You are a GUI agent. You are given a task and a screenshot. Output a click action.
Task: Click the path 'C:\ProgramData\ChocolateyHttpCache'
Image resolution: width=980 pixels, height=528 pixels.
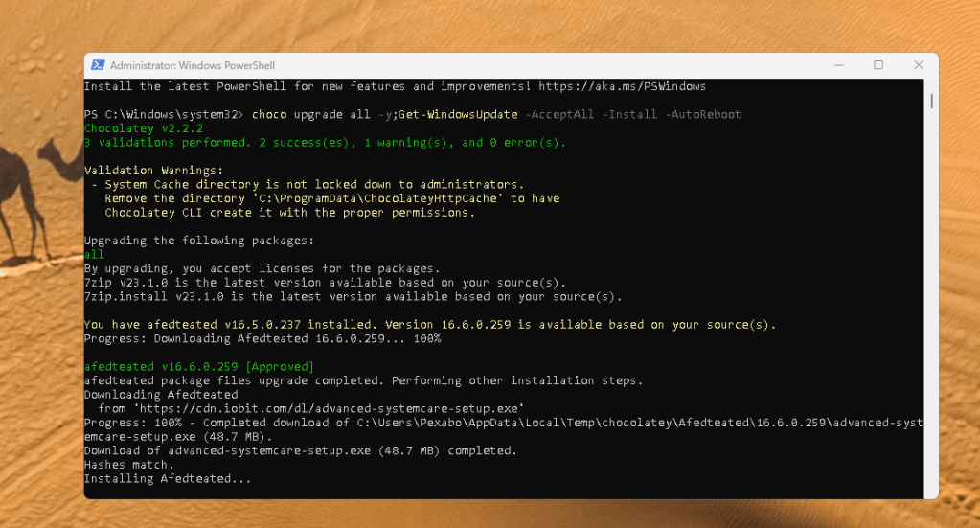[377, 198]
